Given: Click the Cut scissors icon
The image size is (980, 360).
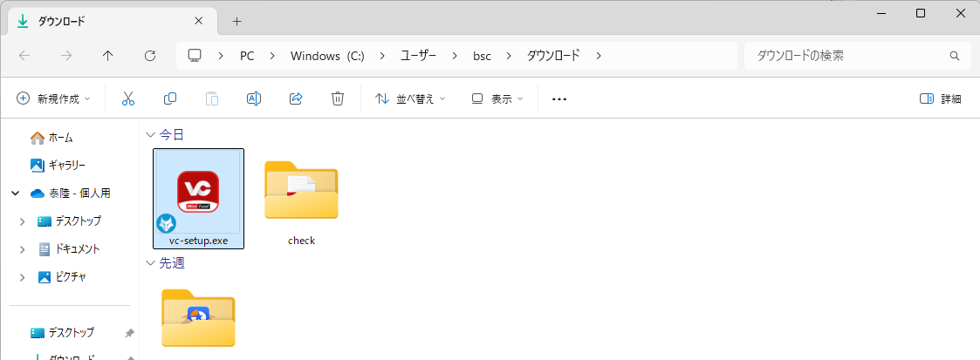Looking at the screenshot, I should [x=128, y=98].
